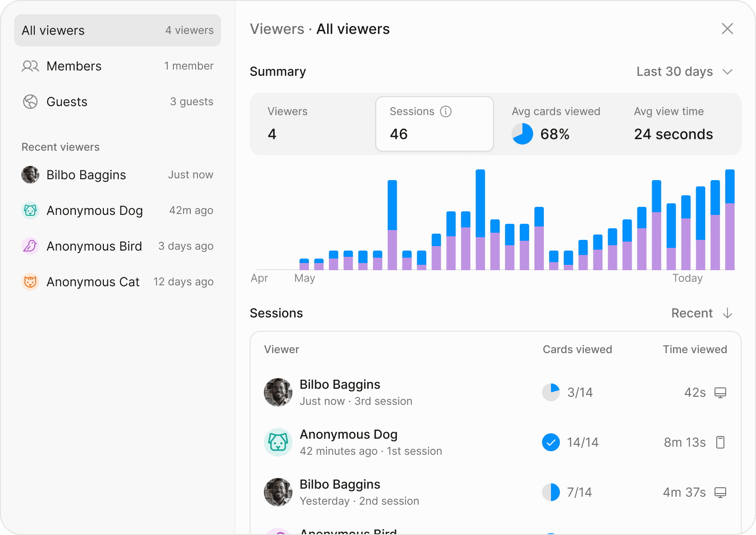Click Anonymous Cat icon in Recent viewers
The height and width of the screenshot is (535, 756).
click(x=30, y=282)
